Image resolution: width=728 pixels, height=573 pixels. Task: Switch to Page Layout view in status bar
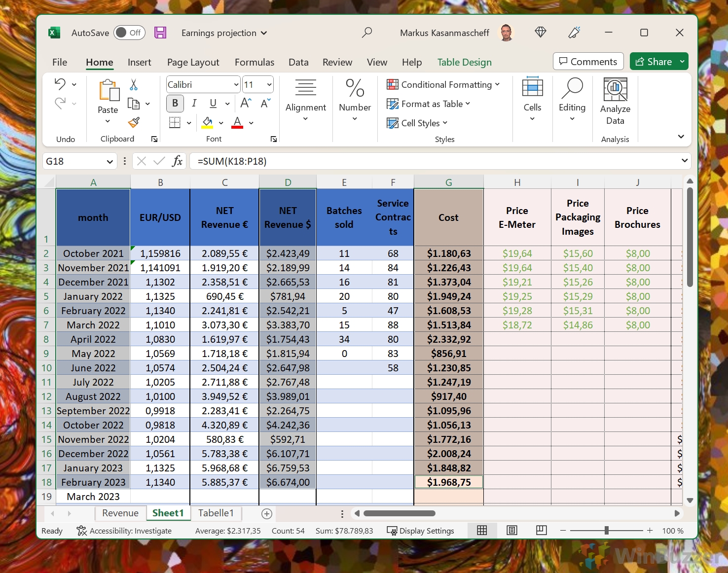511,531
